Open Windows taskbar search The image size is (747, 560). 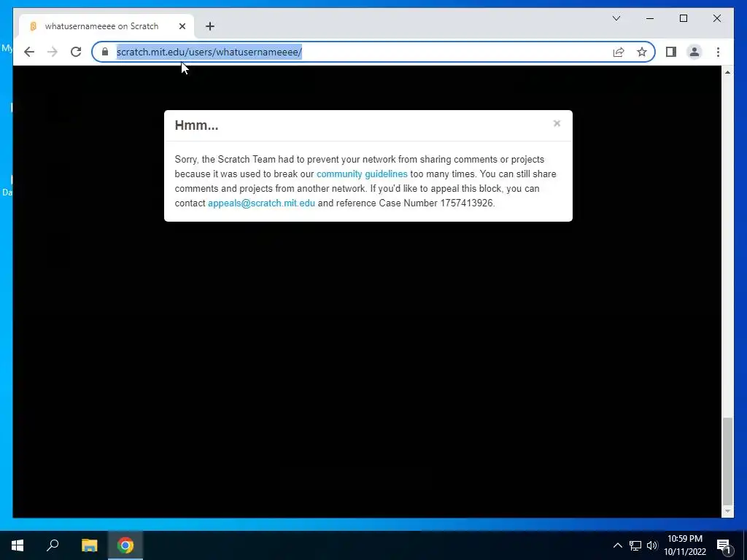[x=53, y=545]
